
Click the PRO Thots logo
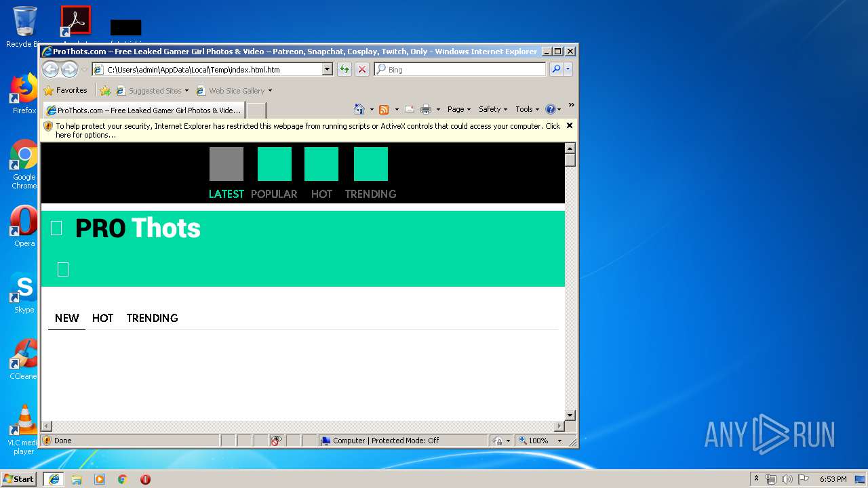click(138, 228)
